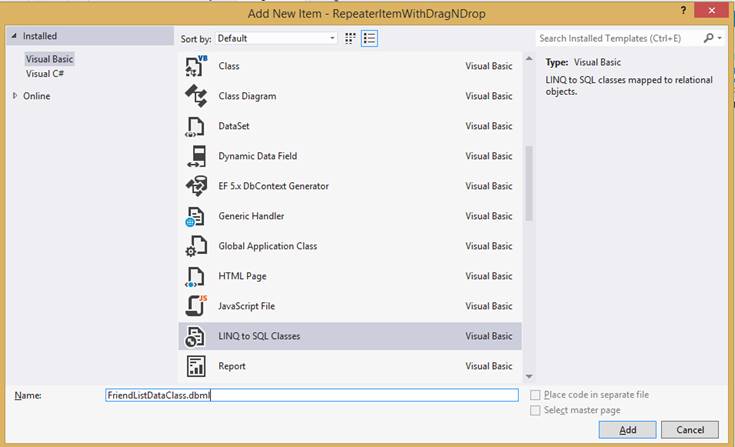Enable Select master page checkbox
Viewport: 735px width, 447px height.
(x=535, y=410)
